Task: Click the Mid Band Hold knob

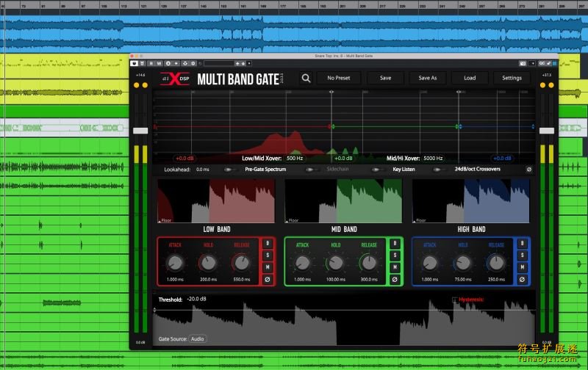Action: click(x=336, y=263)
